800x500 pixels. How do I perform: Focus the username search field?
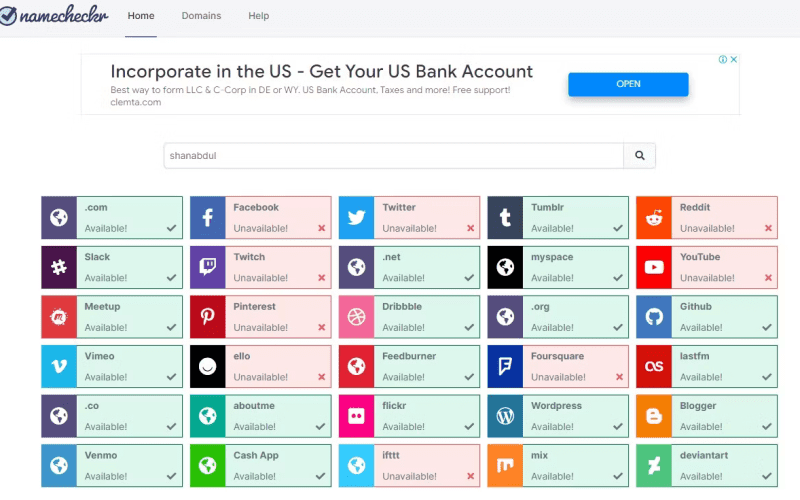click(393, 156)
